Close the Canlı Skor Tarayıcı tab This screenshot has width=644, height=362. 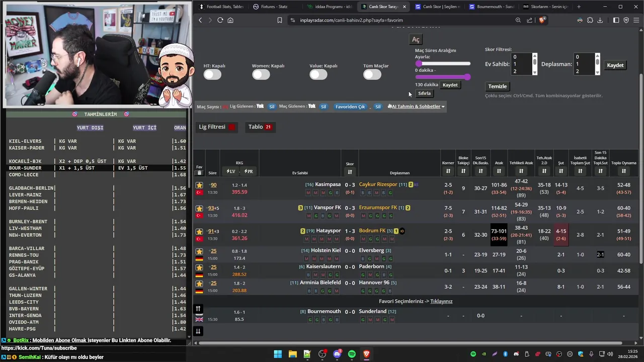tap(404, 7)
